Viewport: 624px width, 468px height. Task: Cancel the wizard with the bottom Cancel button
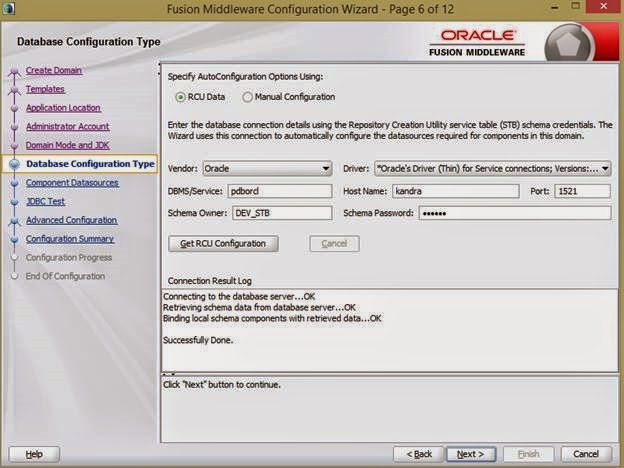pos(586,454)
